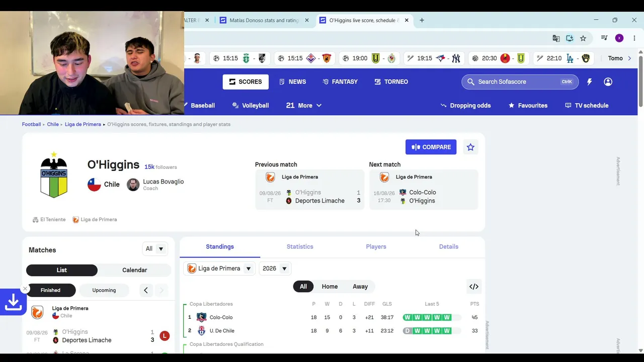This screenshot has height=362, width=644.
Task: Open U. De Chile row in standings
Action: pyautogui.click(x=332, y=331)
